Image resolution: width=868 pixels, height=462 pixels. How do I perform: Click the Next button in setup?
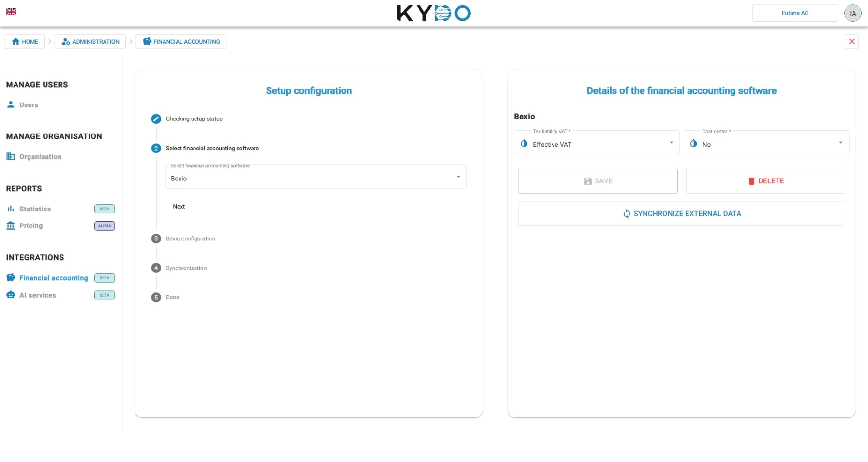(x=179, y=207)
